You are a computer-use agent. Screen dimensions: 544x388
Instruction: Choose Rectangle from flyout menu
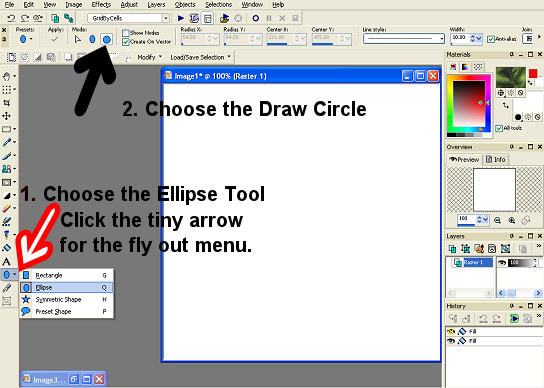pos(66,275)
